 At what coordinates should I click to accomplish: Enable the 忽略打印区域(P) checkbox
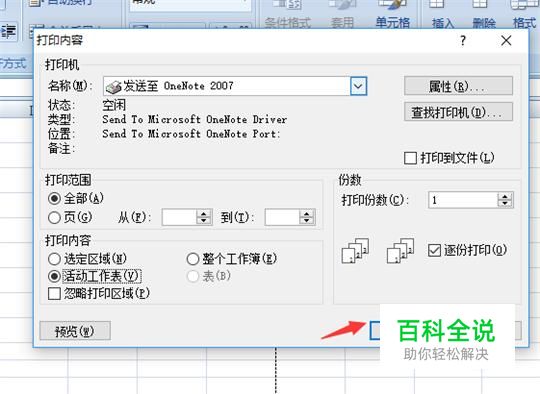coord(54,294)
